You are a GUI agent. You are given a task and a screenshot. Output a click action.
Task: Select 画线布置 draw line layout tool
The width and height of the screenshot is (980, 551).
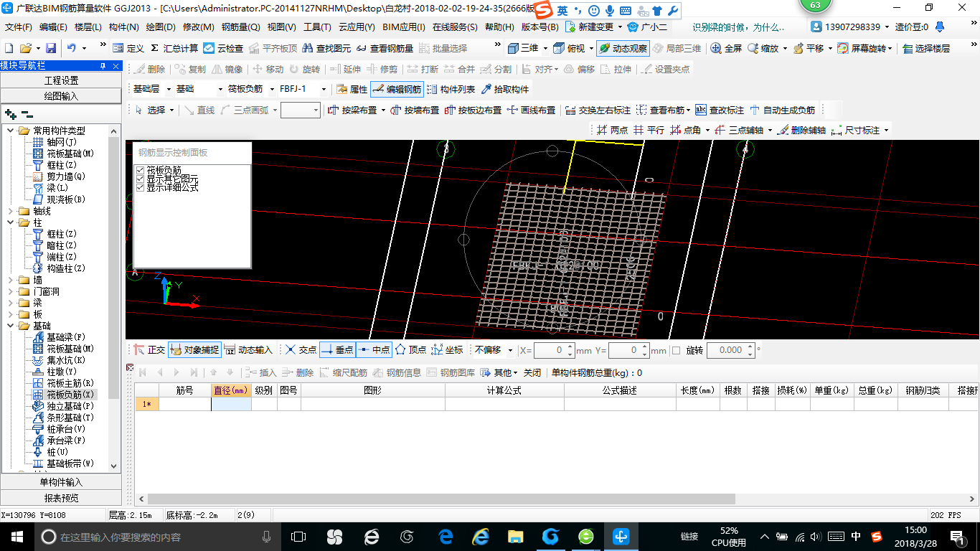tap(531, 110)
